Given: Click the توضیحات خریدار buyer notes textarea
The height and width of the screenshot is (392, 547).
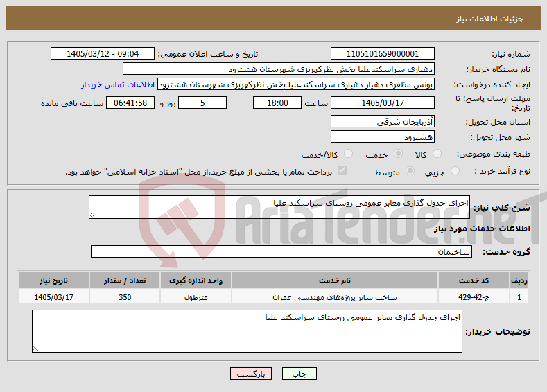Looking at the screenshot, I should [x=247, y=331].
